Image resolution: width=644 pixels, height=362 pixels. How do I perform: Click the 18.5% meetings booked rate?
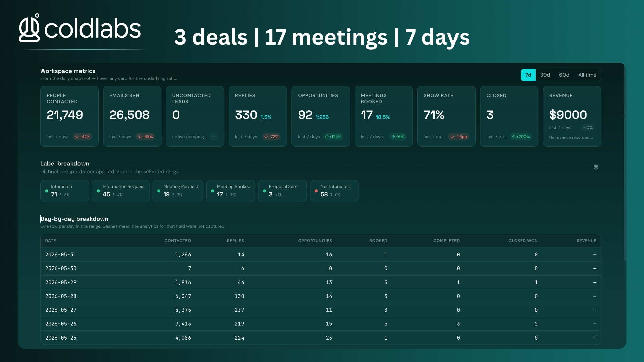(383, 117)
